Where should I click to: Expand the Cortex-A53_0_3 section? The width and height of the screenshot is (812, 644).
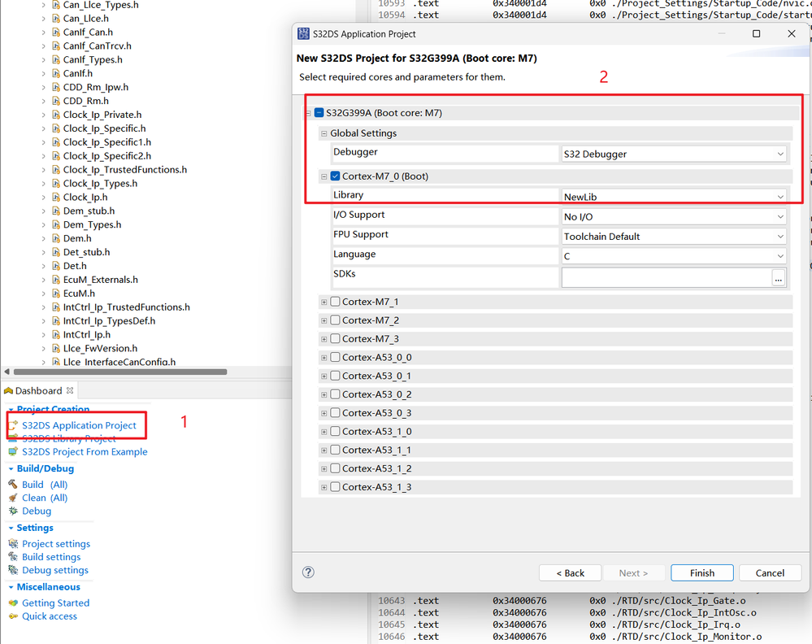(323, 413)
